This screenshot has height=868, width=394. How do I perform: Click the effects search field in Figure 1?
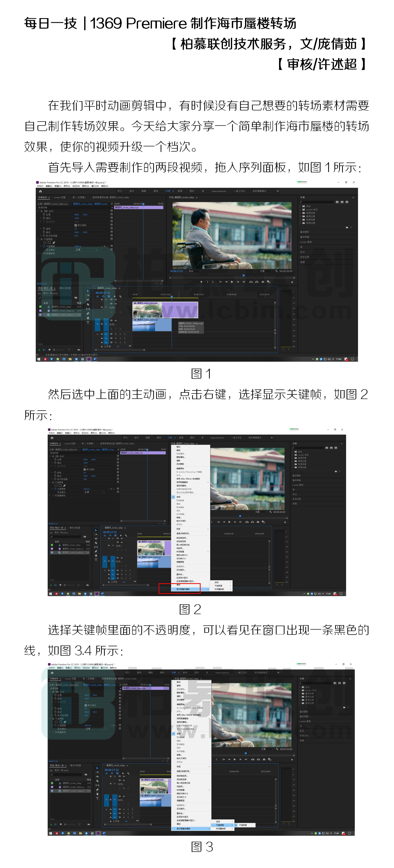tap(317, 202)
